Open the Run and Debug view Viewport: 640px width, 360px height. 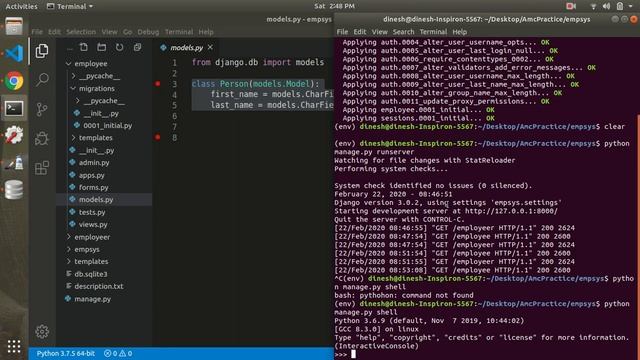(42, 138)
